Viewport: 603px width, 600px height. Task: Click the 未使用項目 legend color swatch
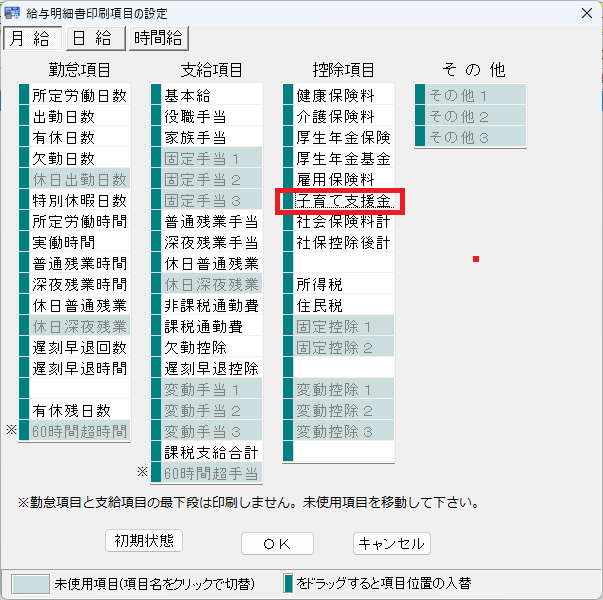point(30,582)
